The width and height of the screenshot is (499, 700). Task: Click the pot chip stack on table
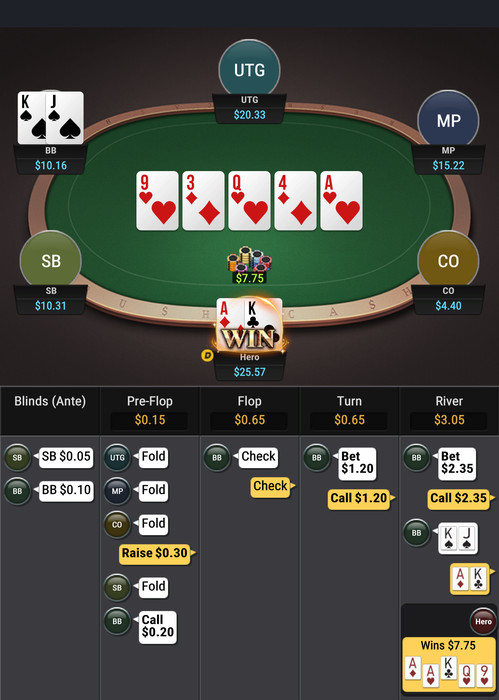(250, 259)
